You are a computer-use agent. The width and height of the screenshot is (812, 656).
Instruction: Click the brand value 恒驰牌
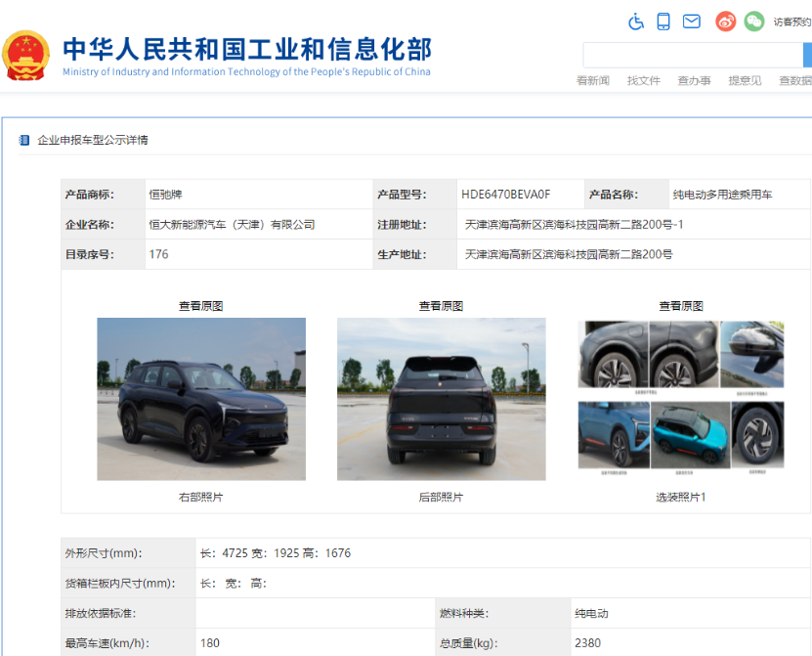[x=166, y=195]
